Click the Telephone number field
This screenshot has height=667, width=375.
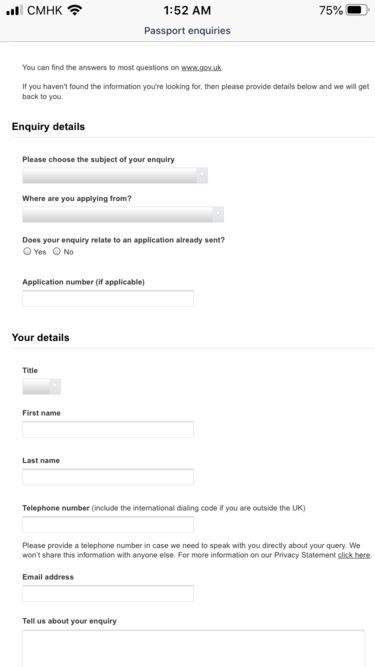pyautogui.click(x=108, y=524)
